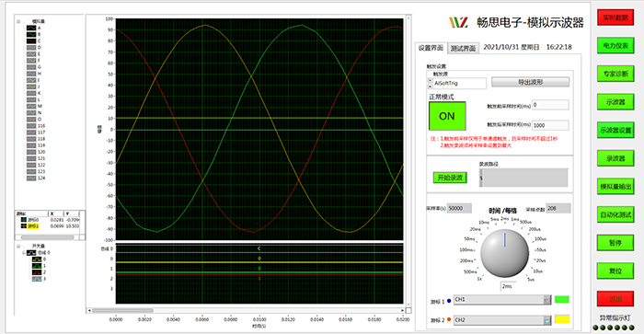The image size is (644, 334).
Task: Open the 游标 1 CH1 dropdown
Action: (502, 299)
